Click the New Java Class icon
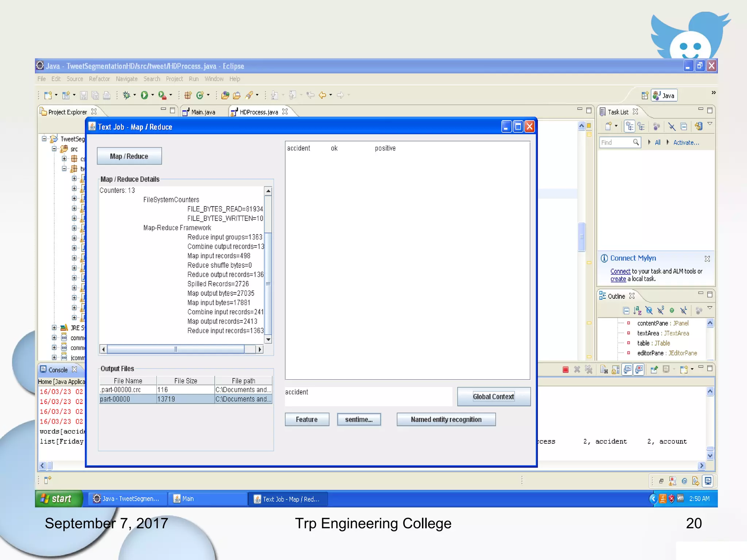 (x=200, y=95)
